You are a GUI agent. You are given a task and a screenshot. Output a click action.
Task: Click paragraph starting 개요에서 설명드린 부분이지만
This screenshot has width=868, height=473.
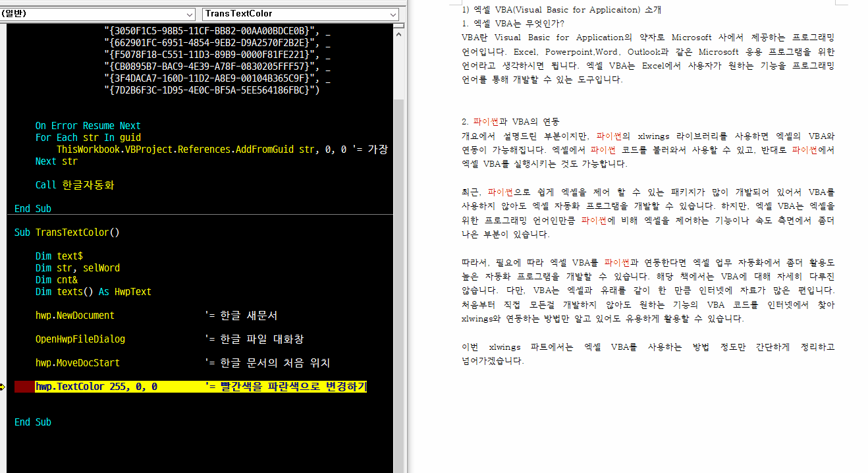648,150
